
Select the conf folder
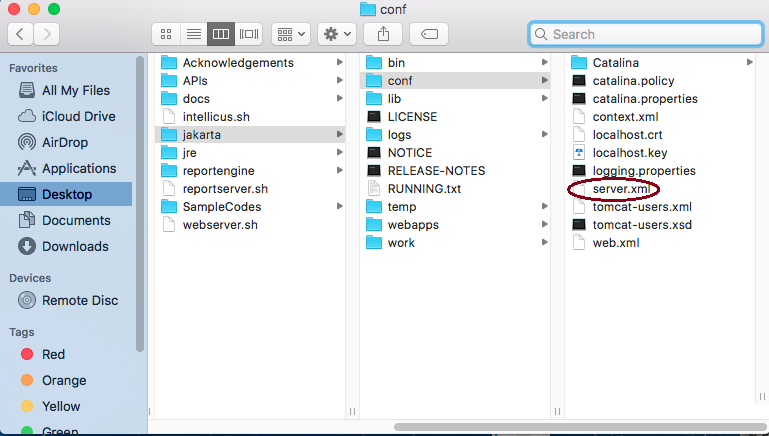455,80
